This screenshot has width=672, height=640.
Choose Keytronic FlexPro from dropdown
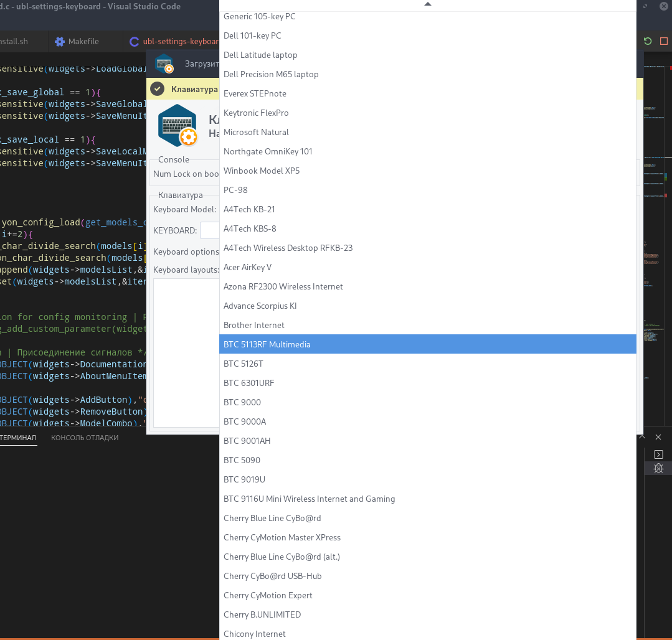[x=427, y=113]
